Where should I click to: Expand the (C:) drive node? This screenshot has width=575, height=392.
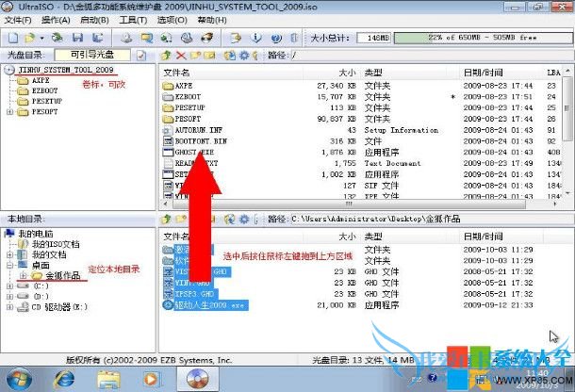[10, 286]
